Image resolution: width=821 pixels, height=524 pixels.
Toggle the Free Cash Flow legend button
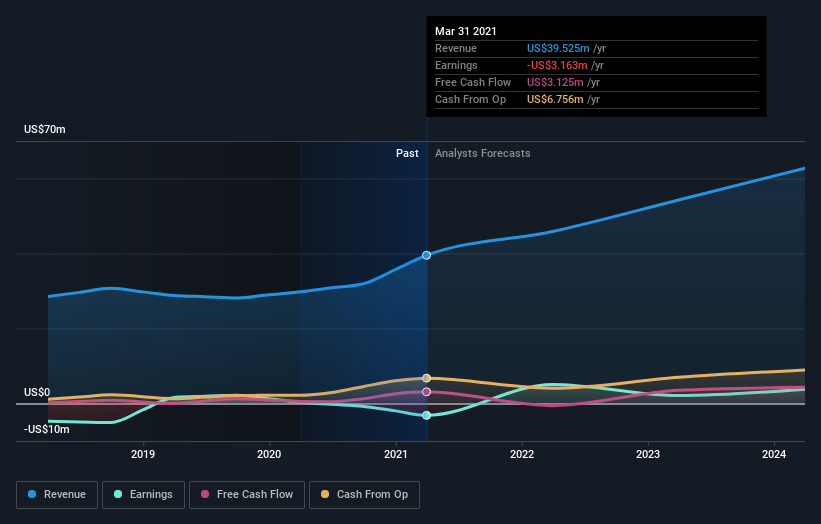[247, 495]
